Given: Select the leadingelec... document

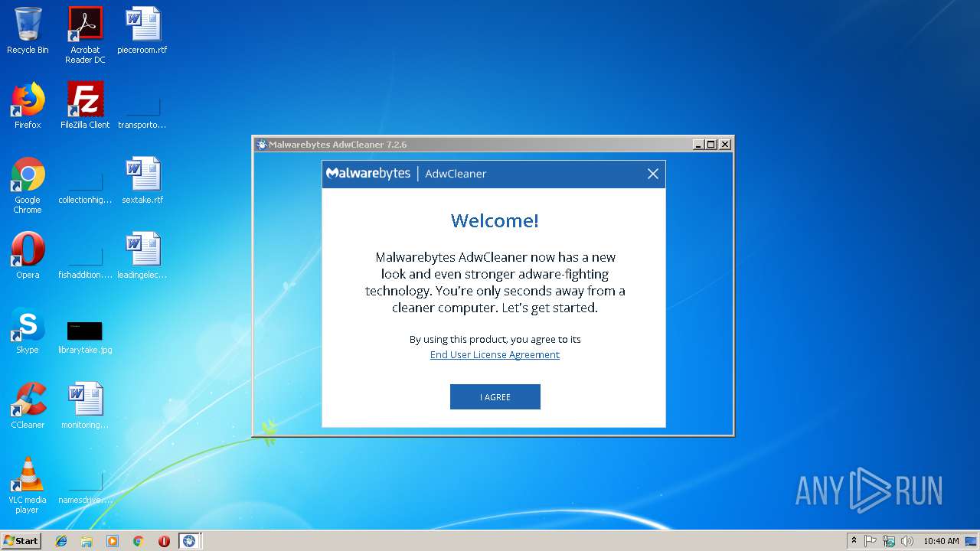Looking at the screenshot, I should (x=142, y=256).
